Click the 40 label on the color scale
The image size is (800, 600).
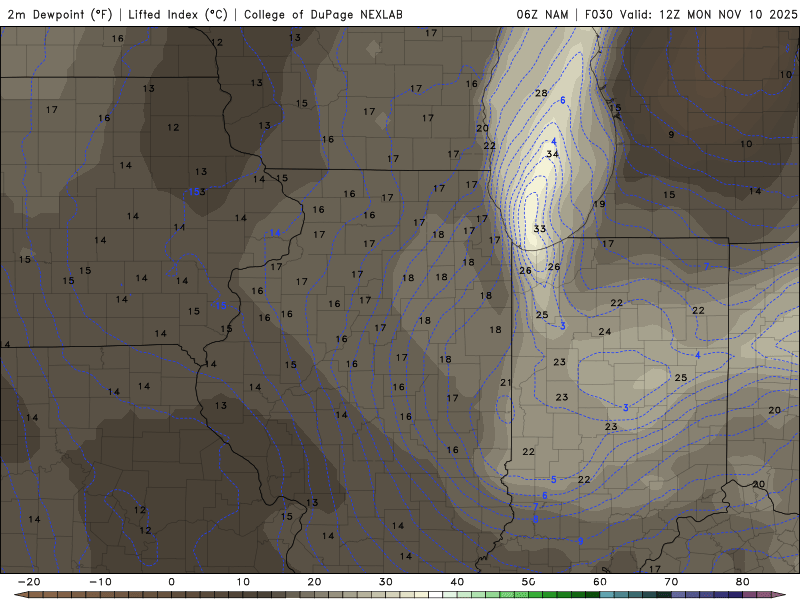(457, 582)
